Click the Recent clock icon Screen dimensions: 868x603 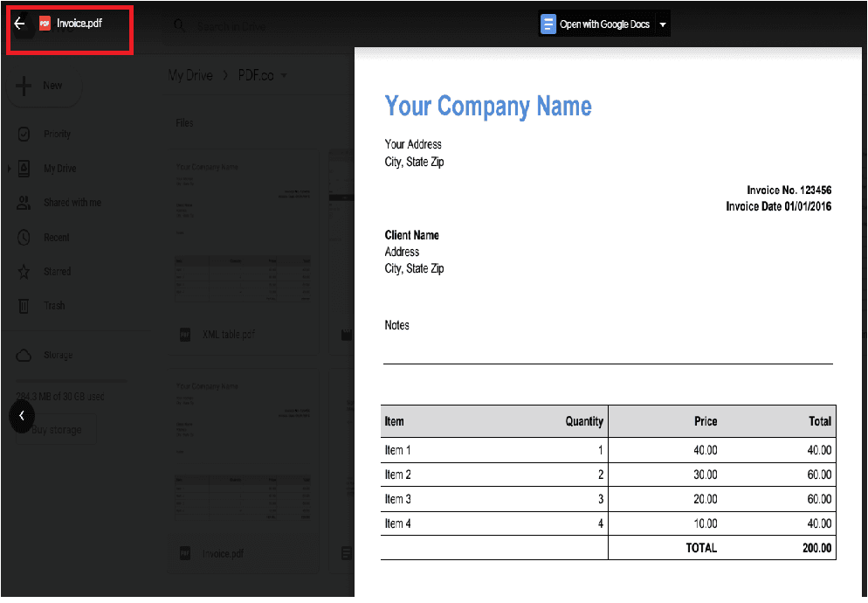tap(24, 238)
